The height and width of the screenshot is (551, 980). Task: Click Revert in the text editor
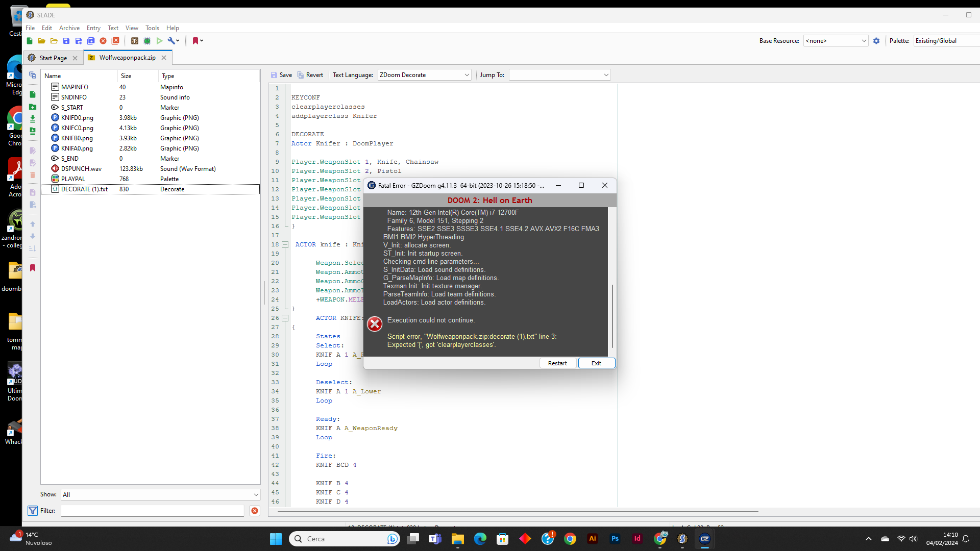point(310,75)
